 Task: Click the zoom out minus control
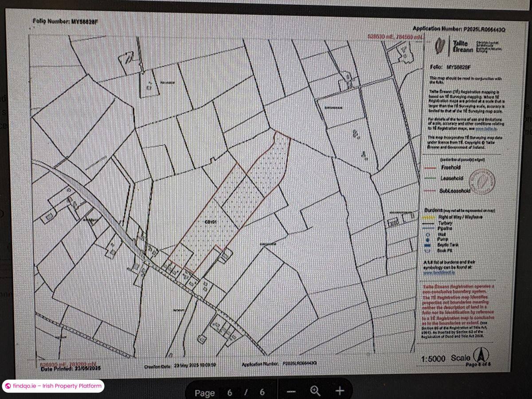[x=290, y=392]
